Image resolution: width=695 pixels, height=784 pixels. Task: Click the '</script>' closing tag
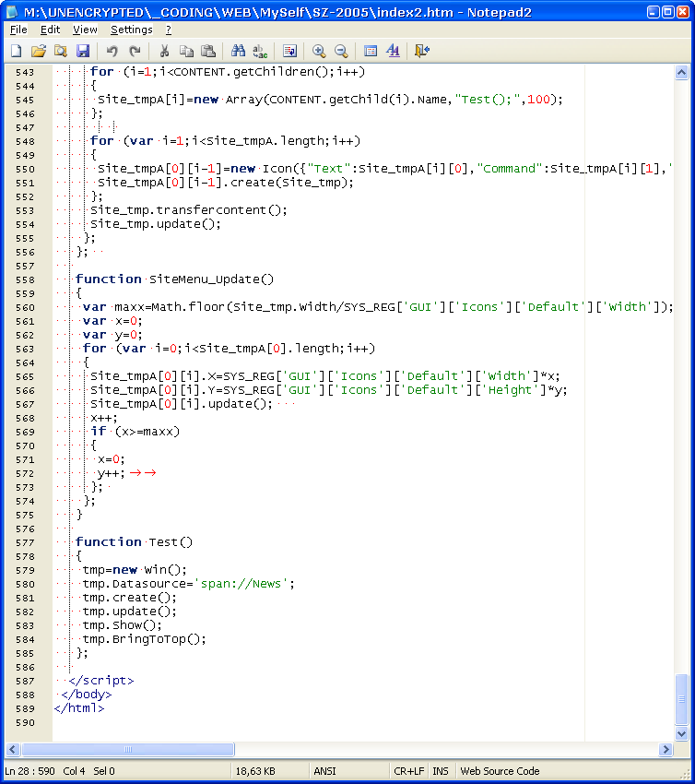coord(101,681)
